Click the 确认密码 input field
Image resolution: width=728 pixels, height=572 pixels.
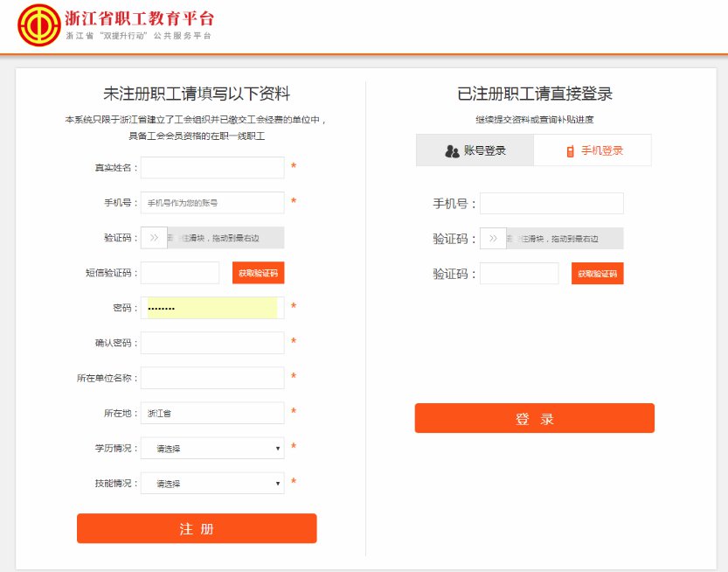[x=212, y=343]
